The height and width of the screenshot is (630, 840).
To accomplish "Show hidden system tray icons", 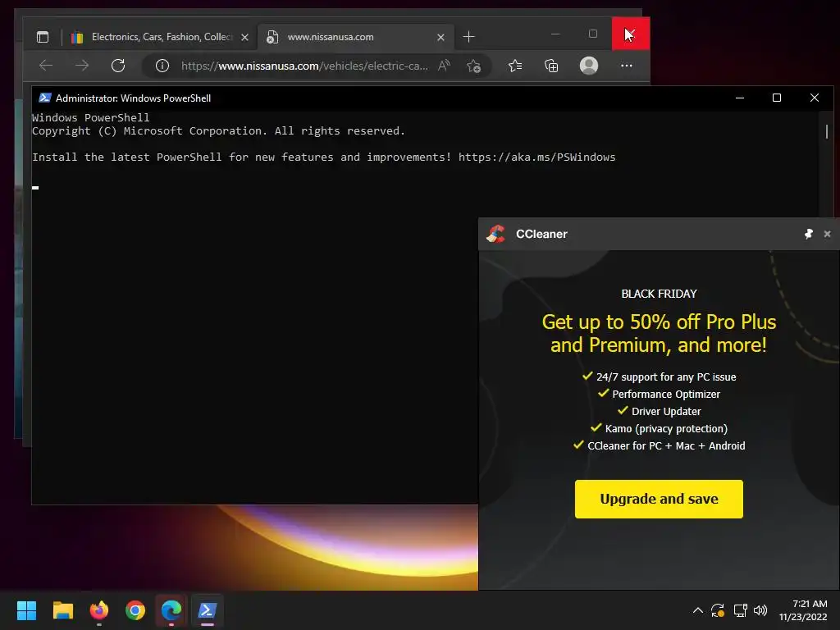I will coord(698,610).
